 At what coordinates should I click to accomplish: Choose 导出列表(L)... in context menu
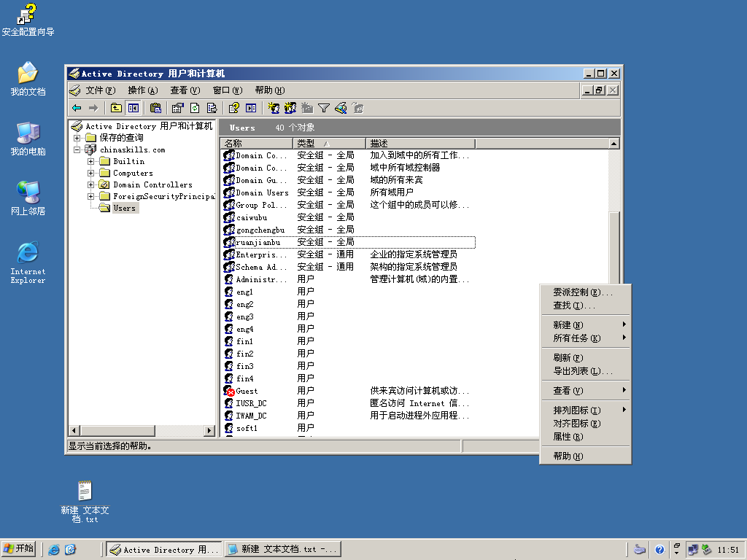point(586,371)
